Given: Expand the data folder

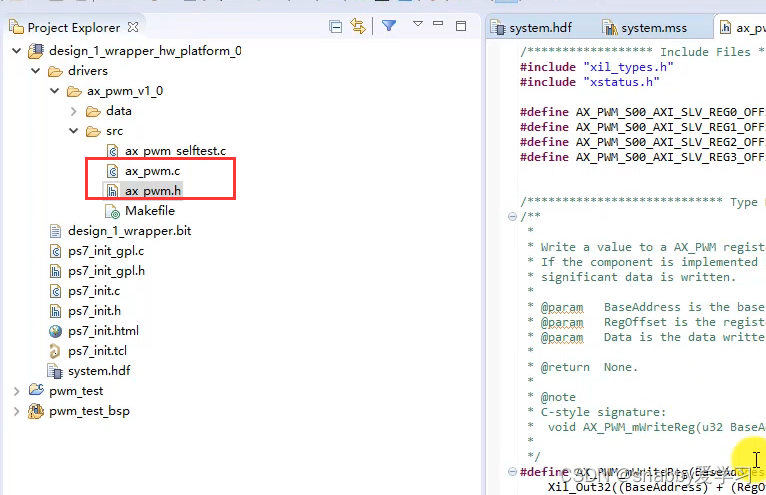Looking at the screenshot, I should [74, 111].
